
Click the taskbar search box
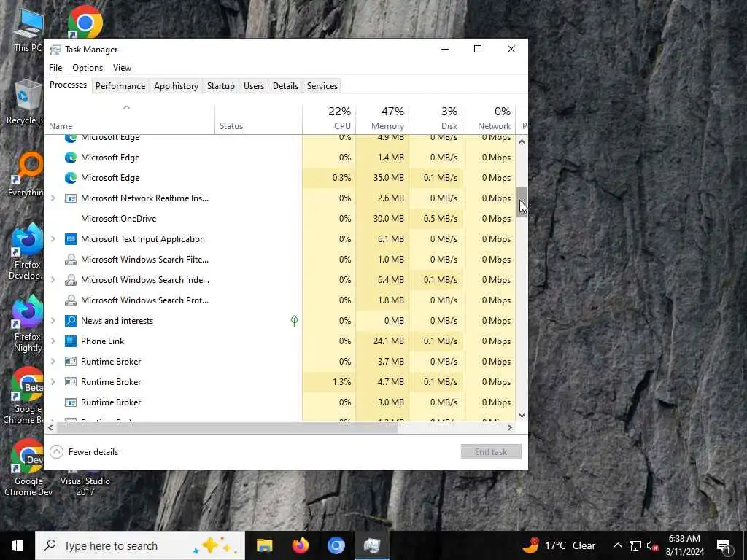(x=140, y=545)
